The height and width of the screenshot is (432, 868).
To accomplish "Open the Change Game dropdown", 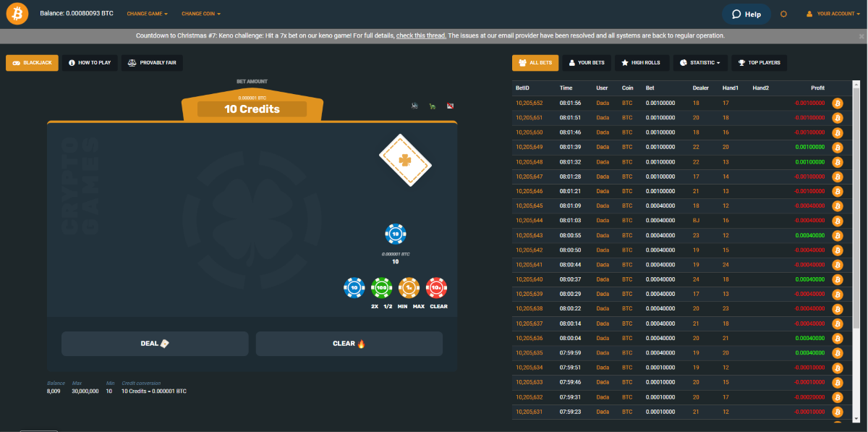I will (x=147, y=14).
